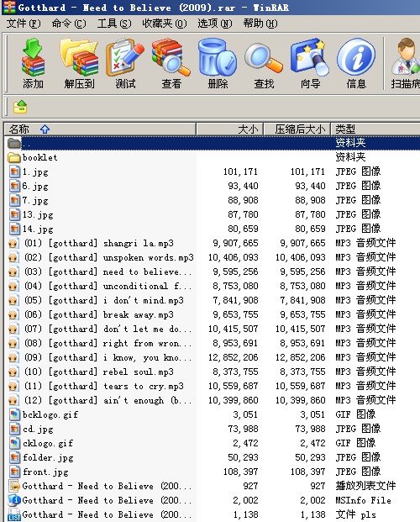Screen dimensions: 420x522
Task: Select (07) don't let me do track
Action: pyautogui.click(x=108, y=330)
